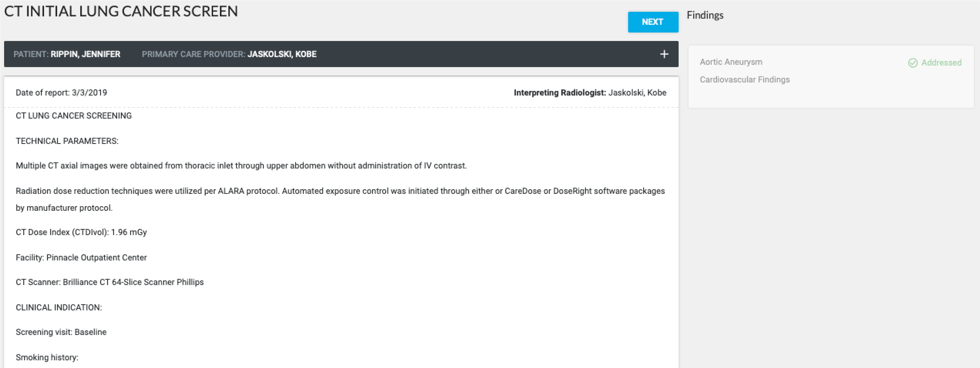The height and width of the screenshot is (368, 980).
Task: Click the Date of report 3/3/2019 text
Action: [x=61, y=93]
